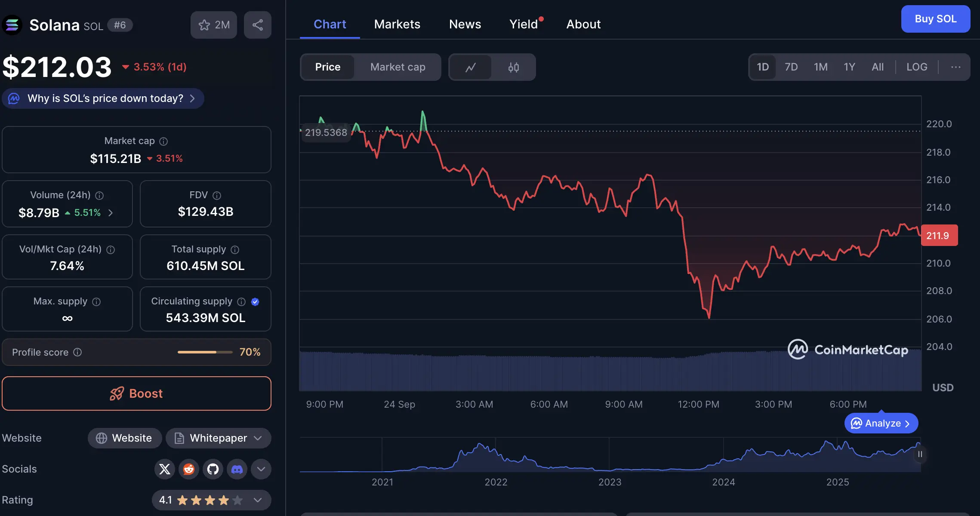Click the 7.64% Vol/Mkt Cap value
Image resolution: width=980 pixels, height=516 pixels.
[67, 266]
